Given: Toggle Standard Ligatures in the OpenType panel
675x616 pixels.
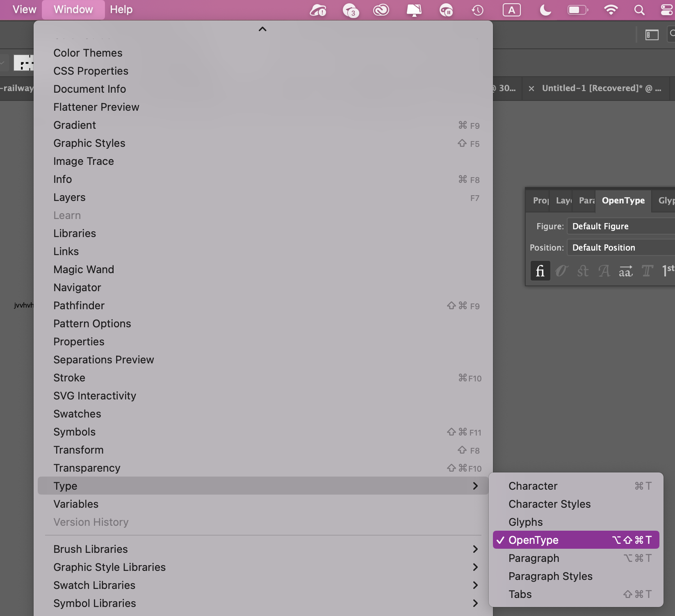Looking at the screenshot, I should coord(540,271).
